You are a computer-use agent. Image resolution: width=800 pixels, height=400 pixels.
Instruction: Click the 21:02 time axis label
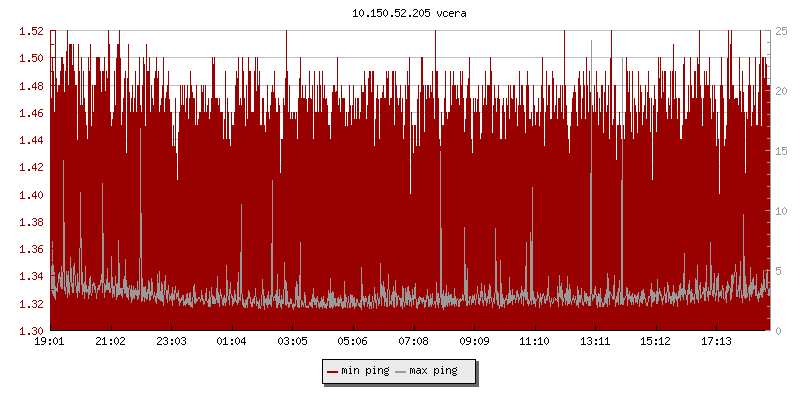(110, 341)
